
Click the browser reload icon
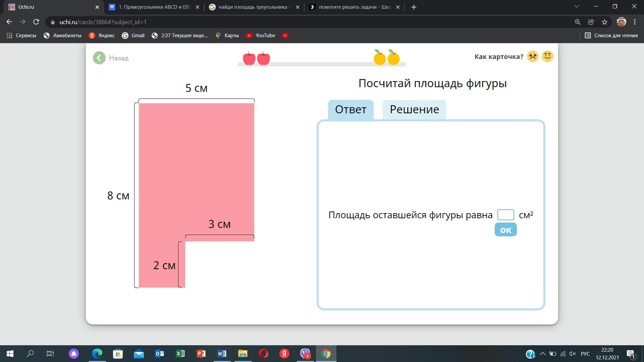[x=36, y=22]
